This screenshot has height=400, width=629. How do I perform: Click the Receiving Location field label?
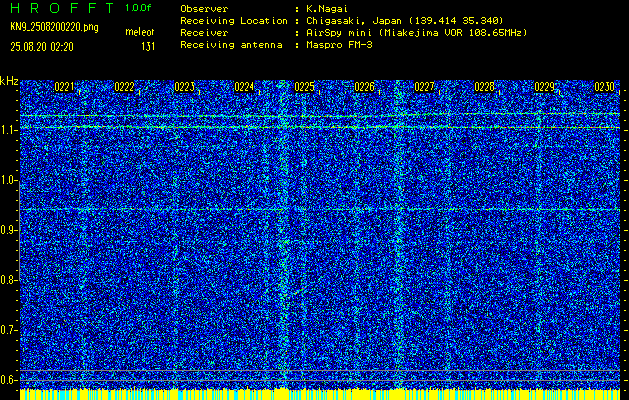click(234, 20)
